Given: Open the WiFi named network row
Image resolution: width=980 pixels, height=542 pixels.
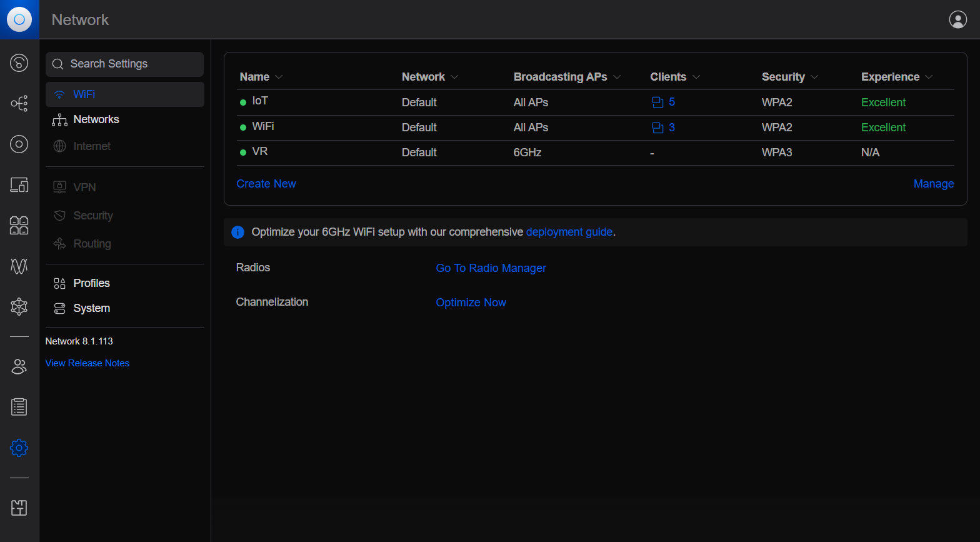Looking at the screenshot, I should (596, 128).
